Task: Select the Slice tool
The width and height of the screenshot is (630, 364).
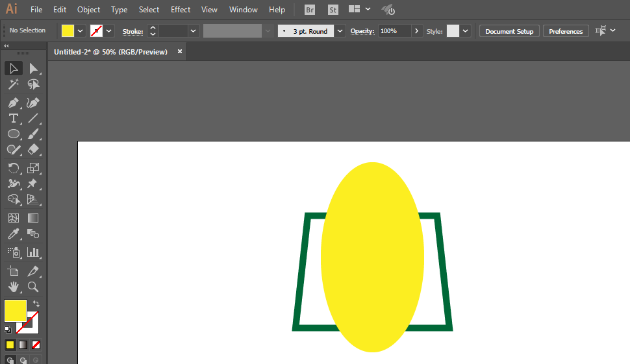Action: pyautogui.click(x=33, y=271)
